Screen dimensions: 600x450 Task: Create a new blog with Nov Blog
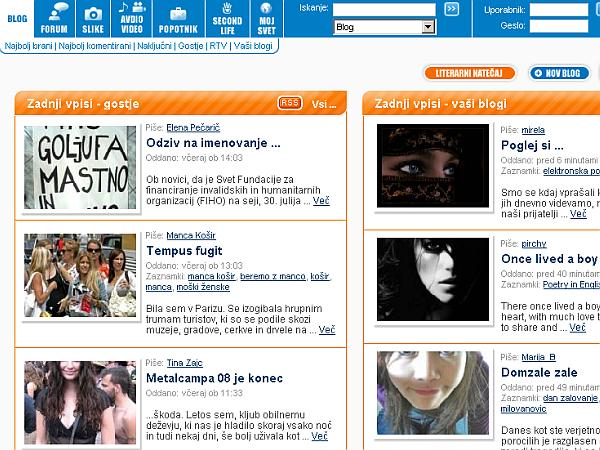point(561,73)
